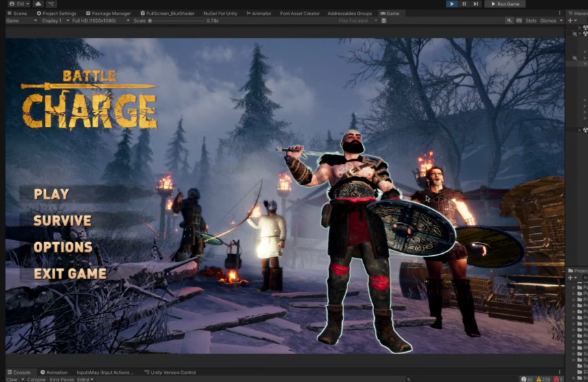Open the Full HD resolution dropdown
This screenshot has width=588, height=382.
coord(101,21)
